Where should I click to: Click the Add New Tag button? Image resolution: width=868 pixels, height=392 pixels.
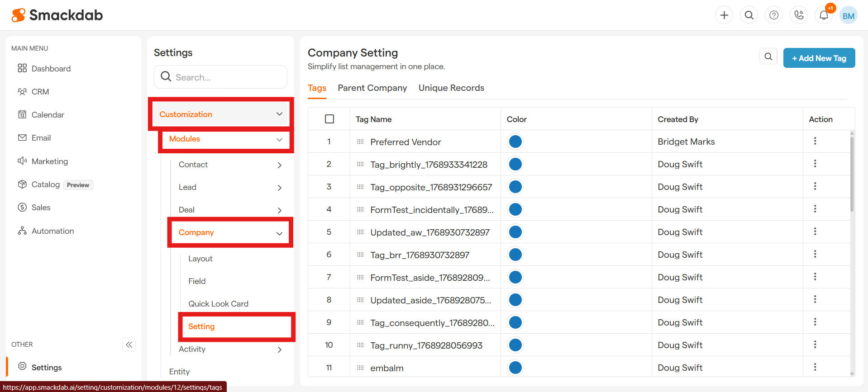click(819, 58)
